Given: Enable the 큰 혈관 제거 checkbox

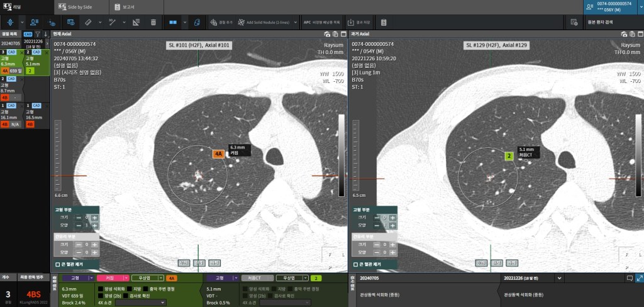Looking at the screenshot, I should pyautogui.click(x=57, y=264).
